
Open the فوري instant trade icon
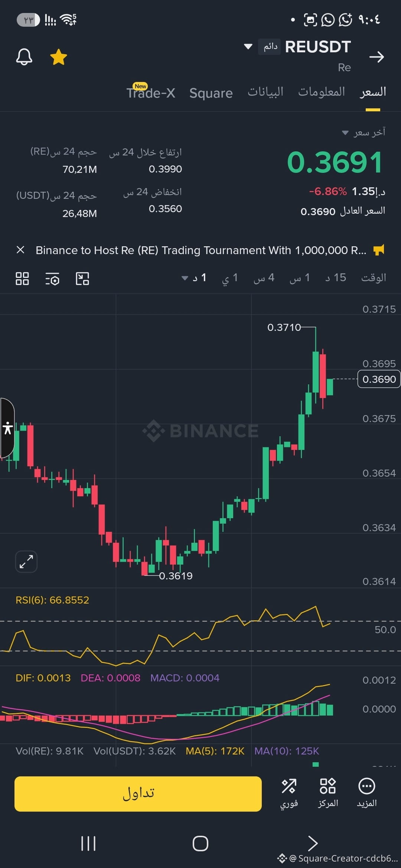[289, 793]
